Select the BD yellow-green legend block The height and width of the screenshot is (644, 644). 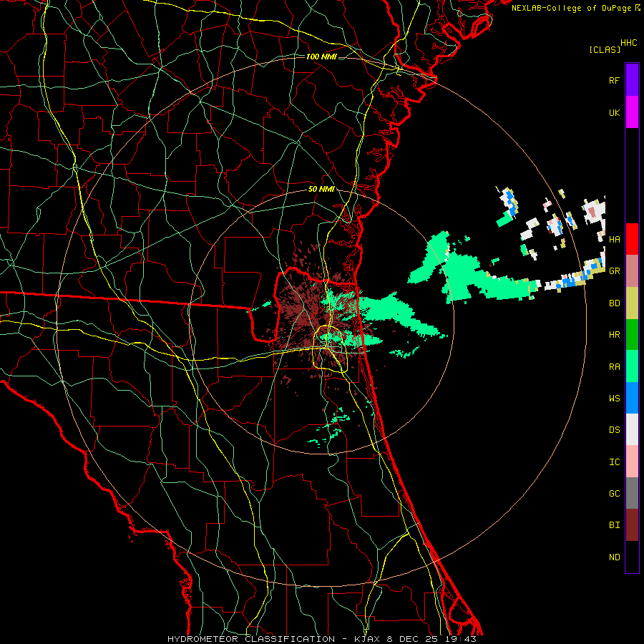pyautogui.click(x=632, y=303)
